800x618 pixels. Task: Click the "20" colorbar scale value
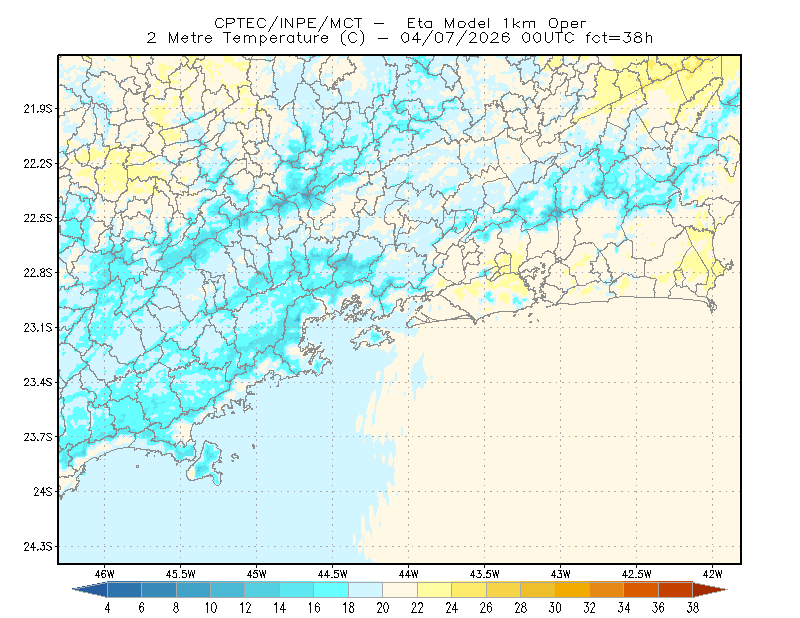(383, 608)
